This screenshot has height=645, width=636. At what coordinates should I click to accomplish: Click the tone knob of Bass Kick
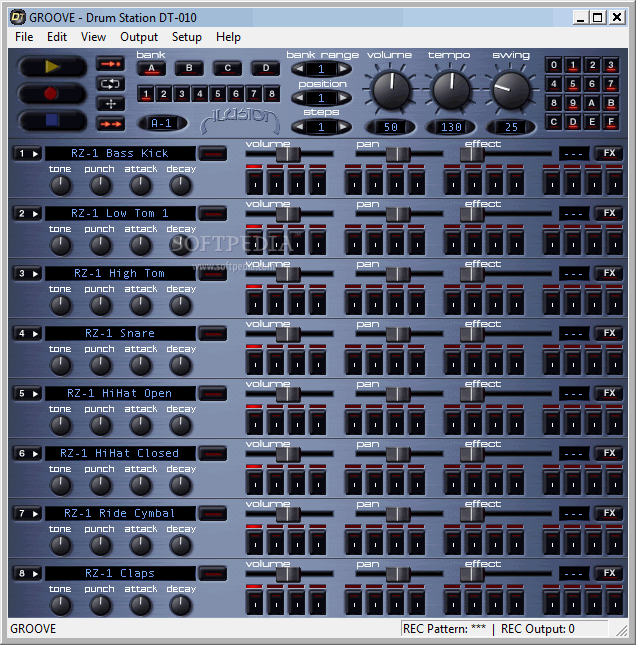coord(60,186)
